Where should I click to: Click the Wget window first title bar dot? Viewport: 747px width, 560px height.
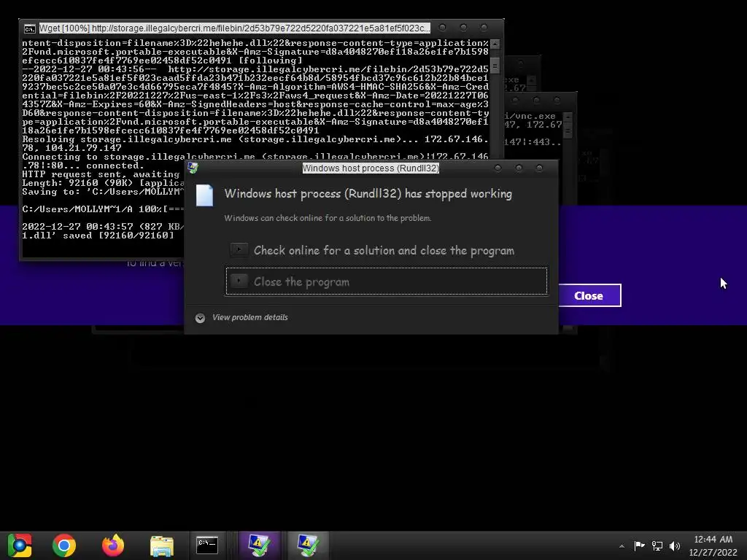click(443, 28)
